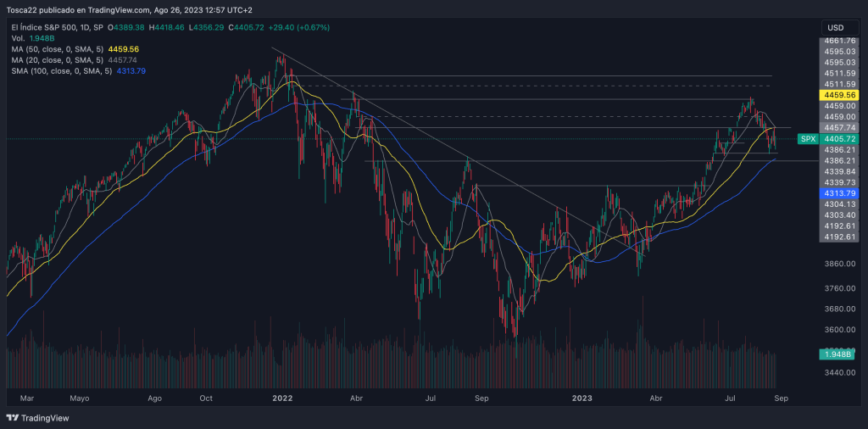Viewport: 868px width, 429px height.
Task: Click the TradingView logo at bottom left
Action: pyautogui.click(x=38, y=418)
